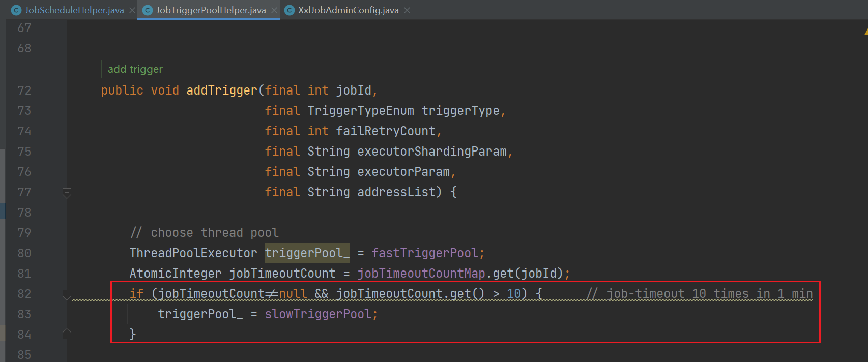868x362 pixels.
Task: Switch to the JobScheduleHelper.java tab
Action: 74,10
